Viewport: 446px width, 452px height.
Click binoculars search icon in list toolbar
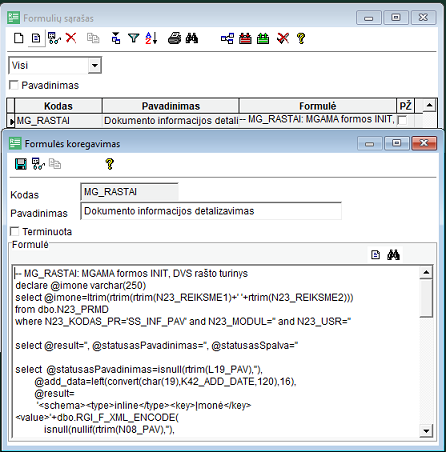tap(192, 38)
